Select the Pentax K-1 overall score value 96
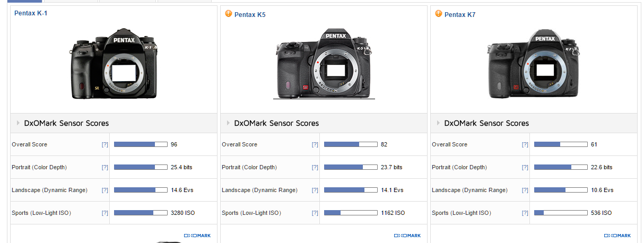The width and height of the screenshot is (644, 243). click(x=174, y=145)
